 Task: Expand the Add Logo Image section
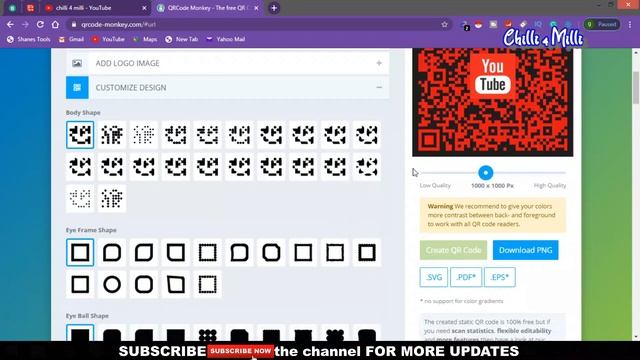[379, 63]
